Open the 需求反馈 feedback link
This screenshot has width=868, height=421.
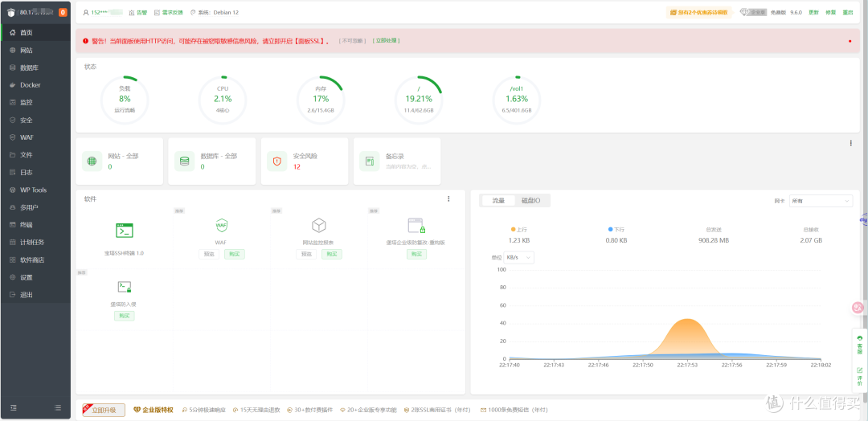[x=168, y=12]
